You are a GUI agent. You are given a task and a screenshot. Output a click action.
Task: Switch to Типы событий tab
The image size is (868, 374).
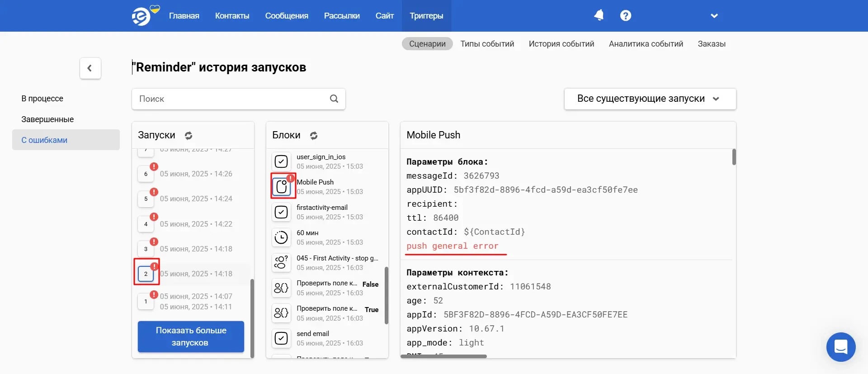[x=487, y=44]
